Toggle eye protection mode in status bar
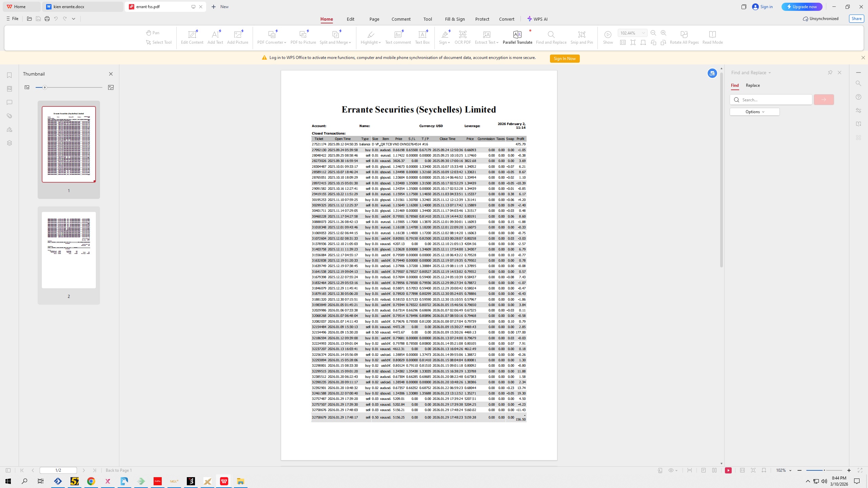868x488 pixels. pyautogui.click(x=671, y=470)
